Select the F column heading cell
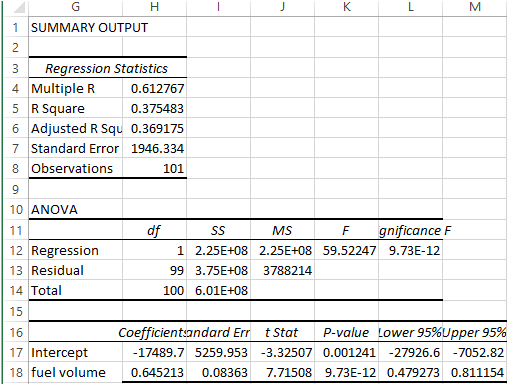 347,230
